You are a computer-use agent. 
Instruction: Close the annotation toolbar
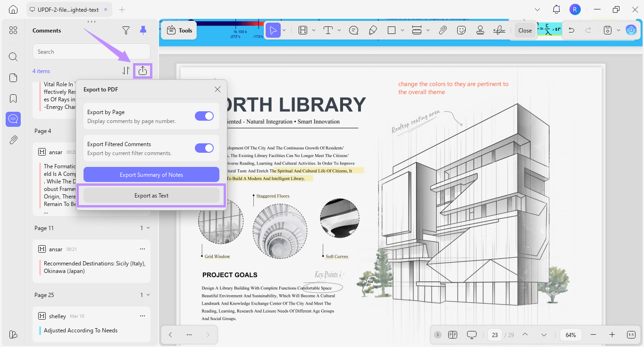point(525,30)
